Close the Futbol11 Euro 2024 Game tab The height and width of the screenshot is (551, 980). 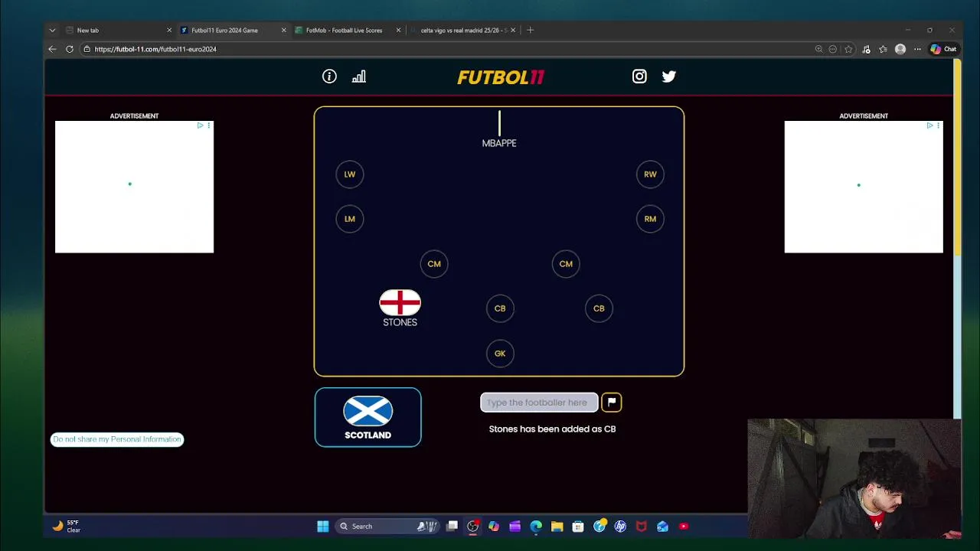tap(283, 30)
